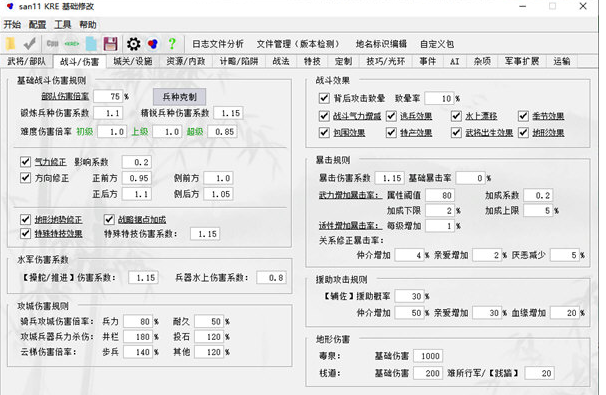Click the green double-arrow toolbar icon
This screenshot has height=395, width=606.
[72, 44]
